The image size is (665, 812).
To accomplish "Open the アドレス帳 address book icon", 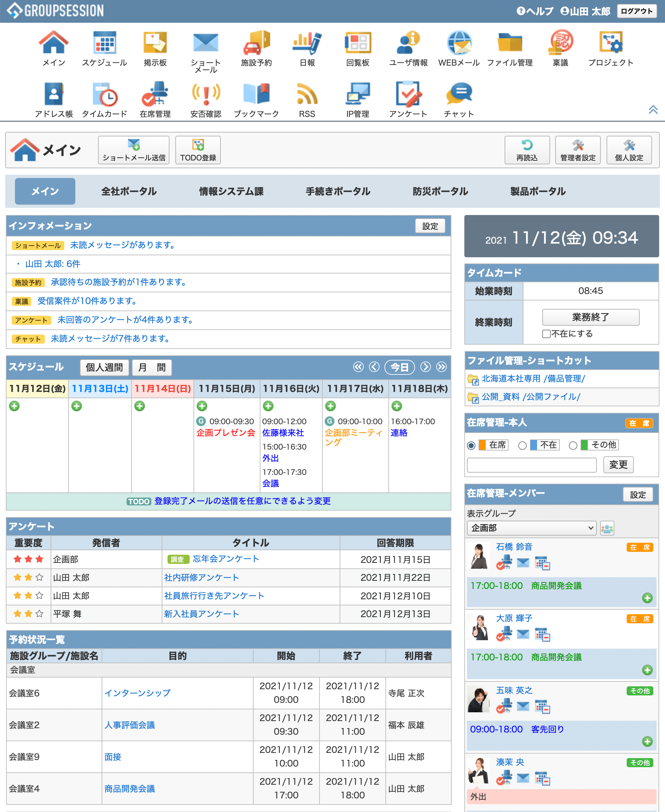I will tap(54, 94).
